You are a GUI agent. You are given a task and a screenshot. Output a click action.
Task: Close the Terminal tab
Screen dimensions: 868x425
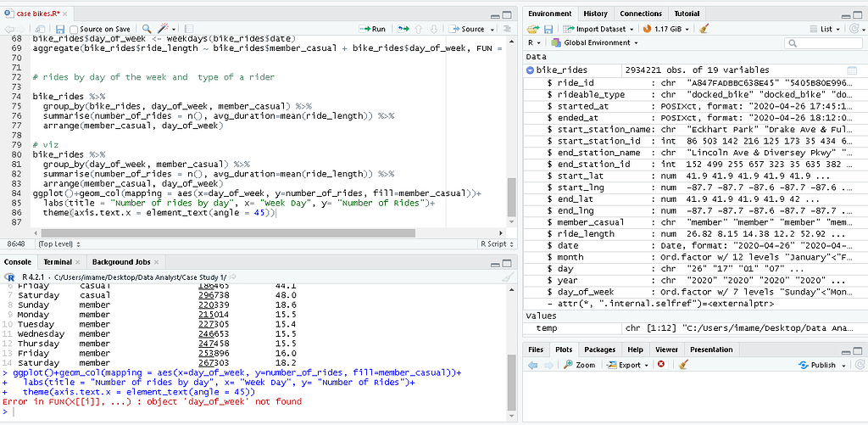(77, 262)
